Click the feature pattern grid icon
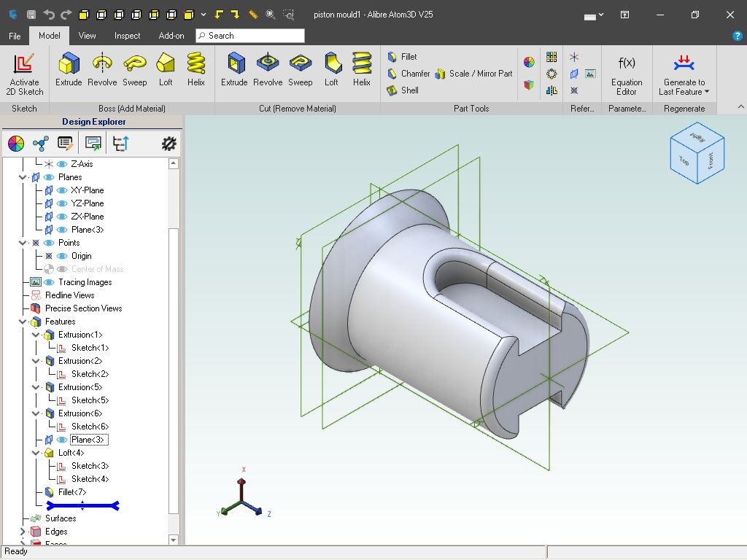This screenshot has height=560, width=747. (x=551, y=57)
